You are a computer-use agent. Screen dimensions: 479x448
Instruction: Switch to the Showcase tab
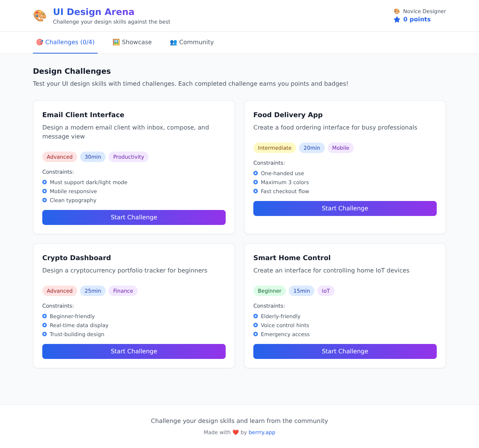coord(132,42)
